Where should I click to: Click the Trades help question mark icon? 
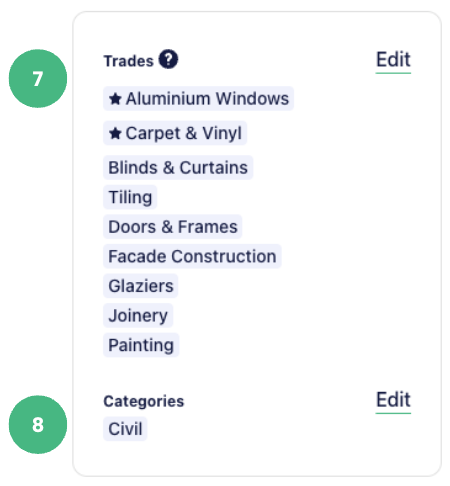[168, 59]
